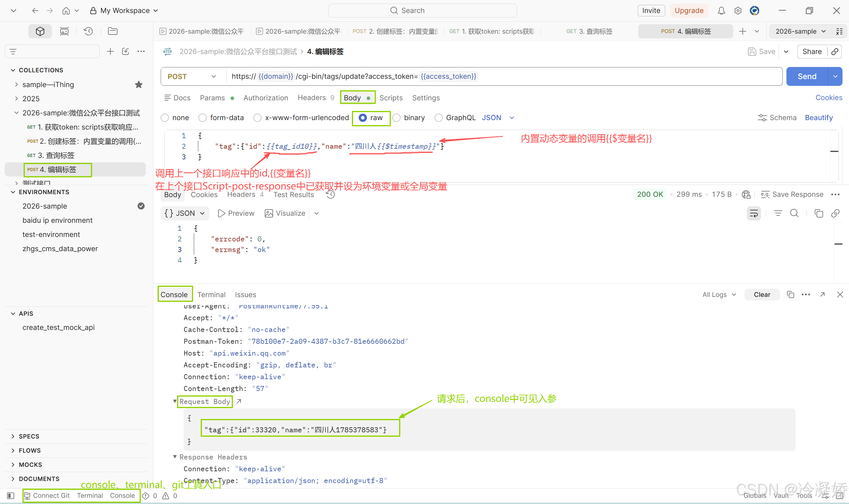Viewport: 849px width, 504px height.
Task: Toggle the sidebar visibility in status bar
Action: coord(11,496)
